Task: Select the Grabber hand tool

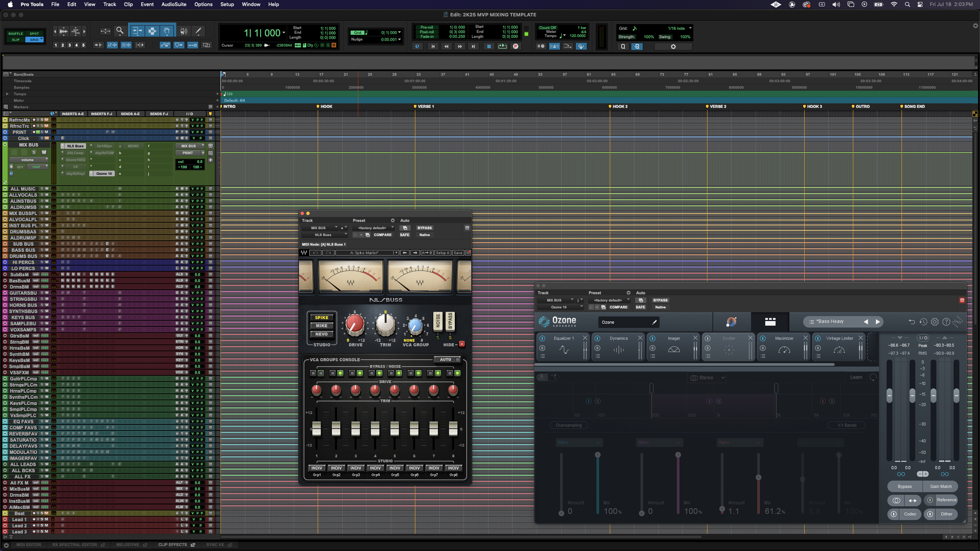Action: click(167, 31)
